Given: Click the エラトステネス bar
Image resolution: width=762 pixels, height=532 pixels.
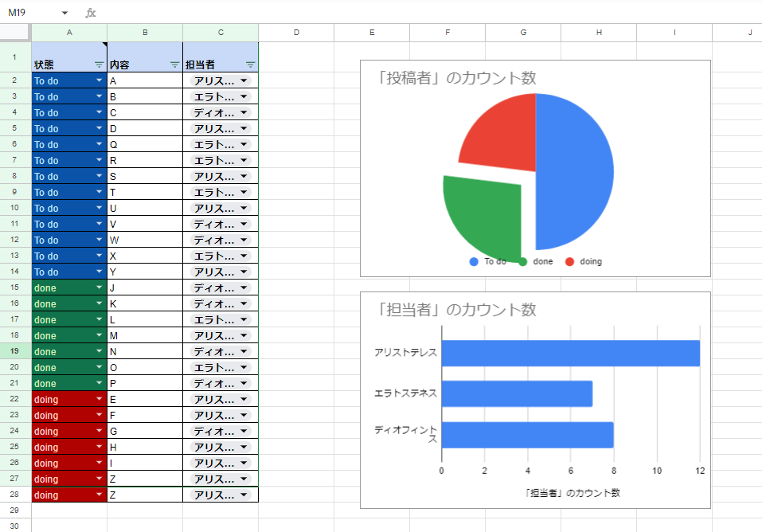Looking at the screenshot, I should tap(517, 393).
